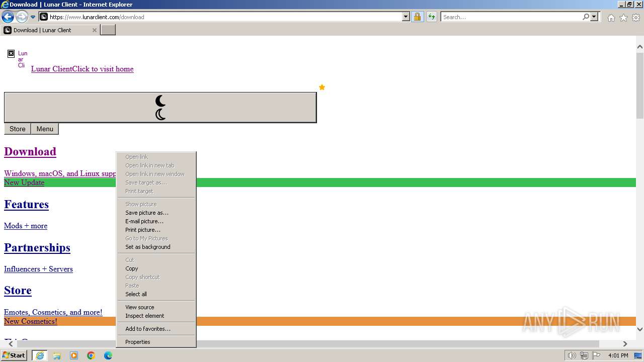Open the Download heading link

click(x=30, y=151)
